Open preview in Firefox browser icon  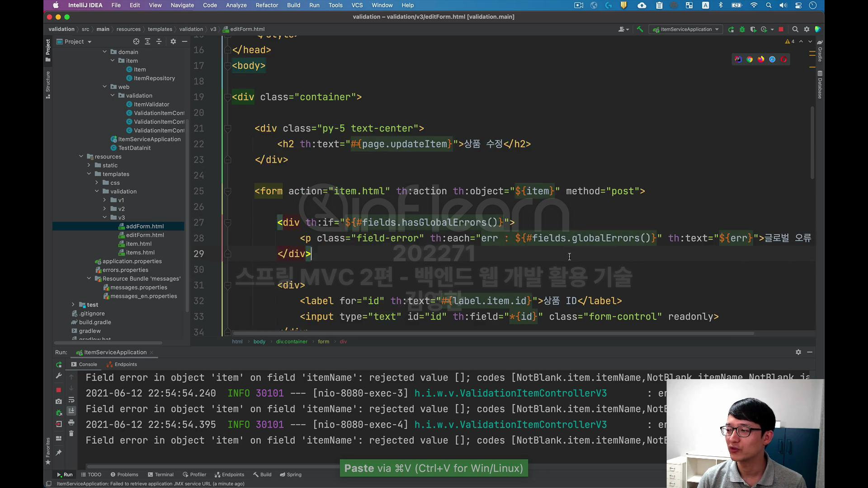click(761, 59)
